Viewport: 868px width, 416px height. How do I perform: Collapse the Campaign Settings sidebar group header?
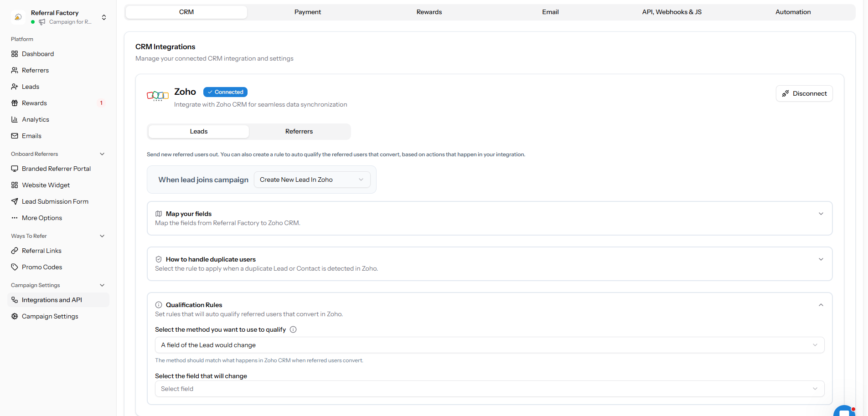102,285
